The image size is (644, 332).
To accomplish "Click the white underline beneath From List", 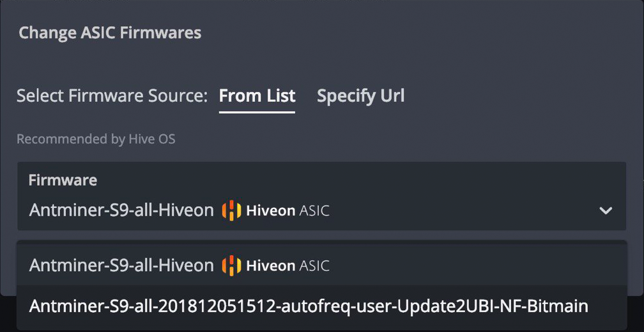I will 257,112.
